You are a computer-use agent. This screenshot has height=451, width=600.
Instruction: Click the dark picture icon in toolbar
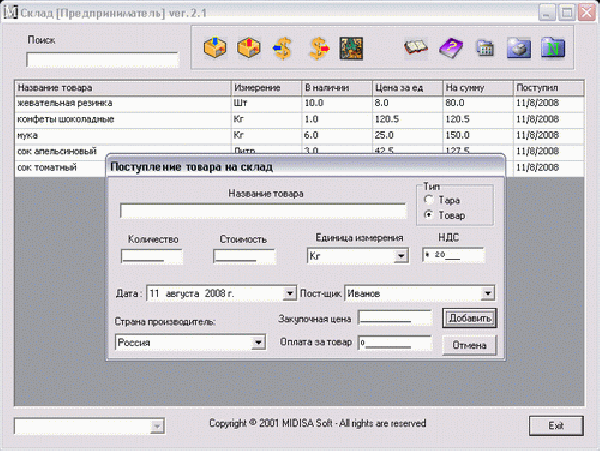click(x=351, y=47)
